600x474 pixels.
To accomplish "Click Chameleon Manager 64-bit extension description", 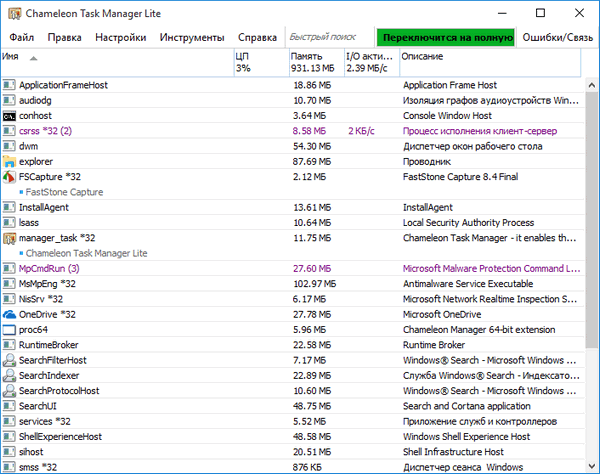I will click(479, 330).
